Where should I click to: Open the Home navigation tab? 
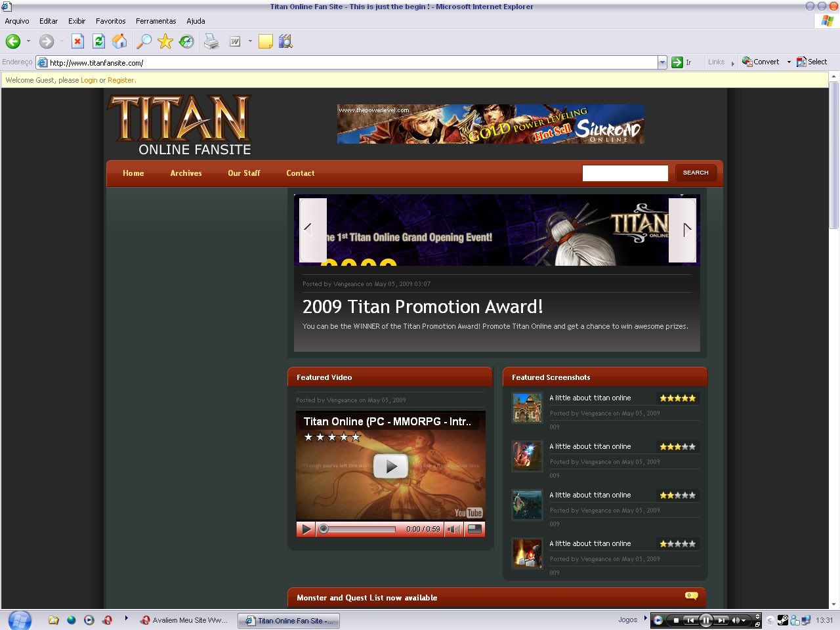tap(133, 173)
